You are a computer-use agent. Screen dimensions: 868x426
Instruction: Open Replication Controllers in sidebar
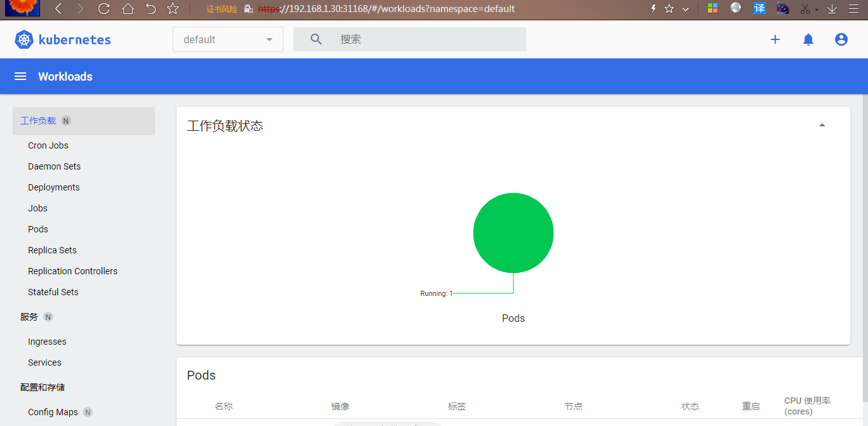pyautogui.click(x=72, y=271)
